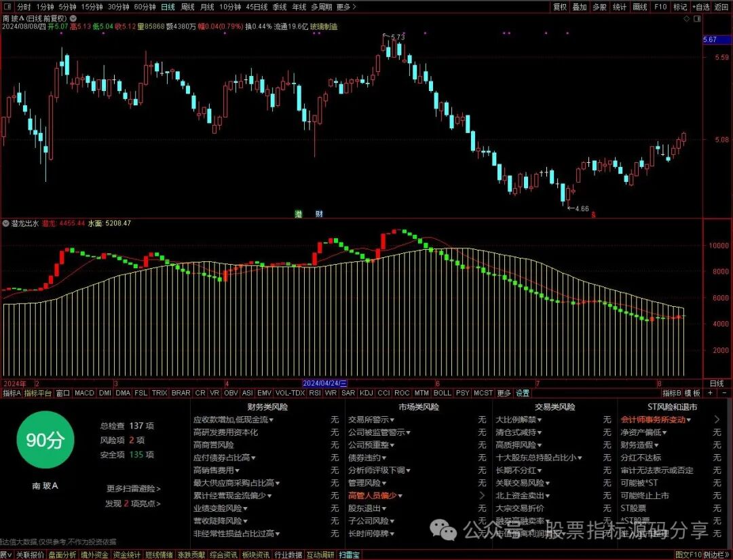Zoom in chart with the + button
This screenshot has width=733, height=560.
coord(710,393)
